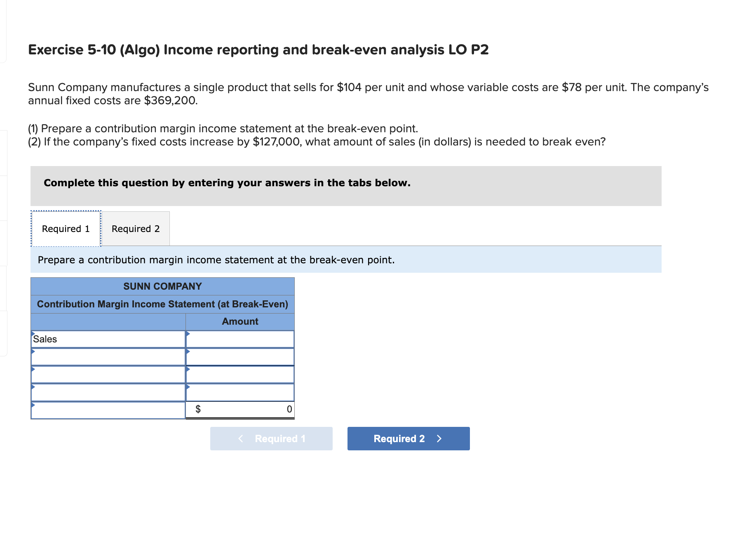Click the third amount input field
756x548 pixels.
(240, 374)
